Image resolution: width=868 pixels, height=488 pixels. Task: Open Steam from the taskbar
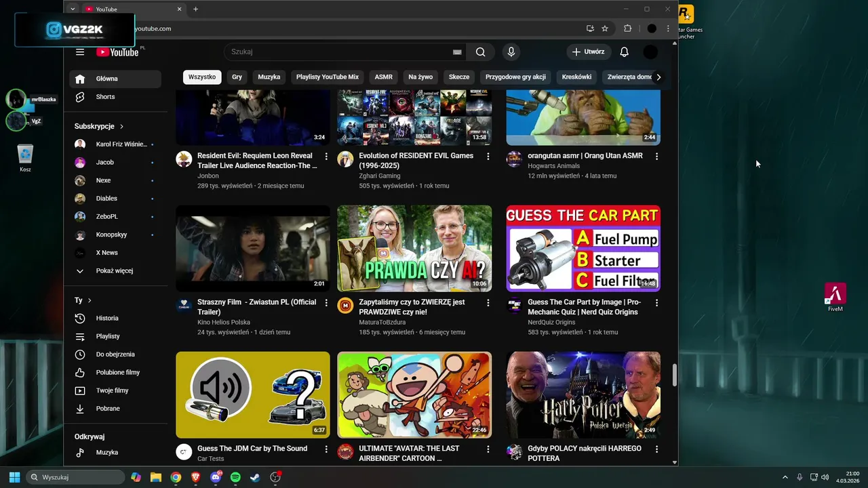[x=255, y=477]
